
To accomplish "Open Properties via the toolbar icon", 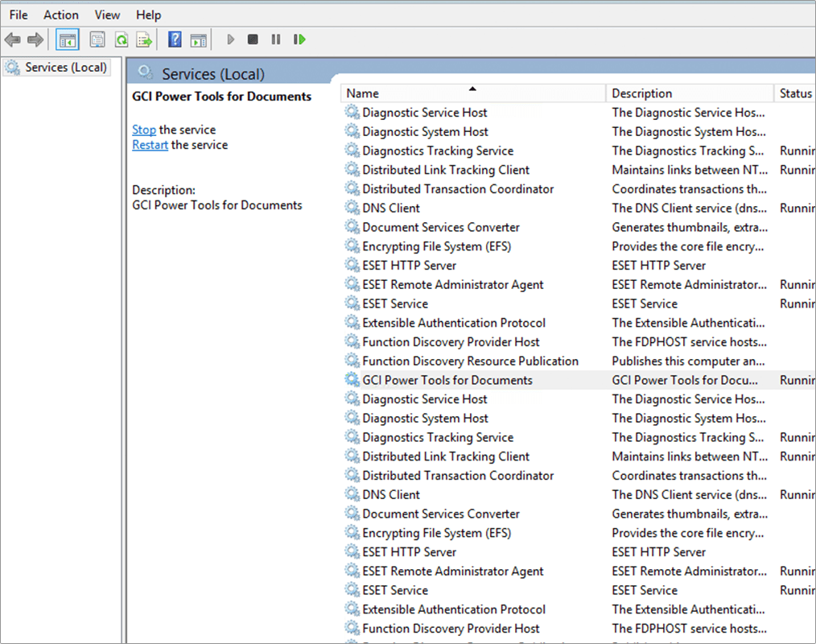I will pyautogui.click(x=97, y=39).
